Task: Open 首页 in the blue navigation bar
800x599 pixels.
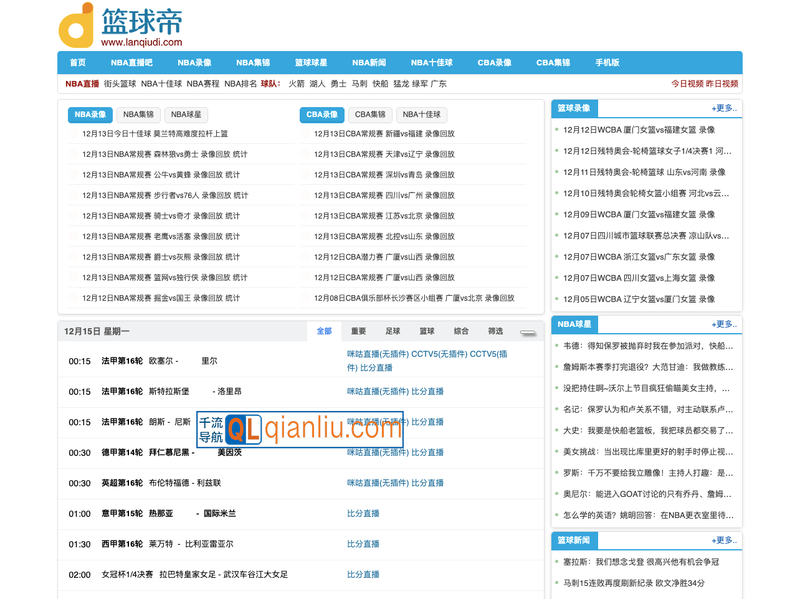Action: [x=78, y=62]
